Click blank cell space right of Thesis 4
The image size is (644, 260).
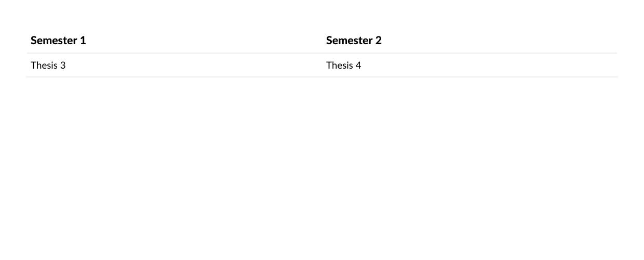488,66
